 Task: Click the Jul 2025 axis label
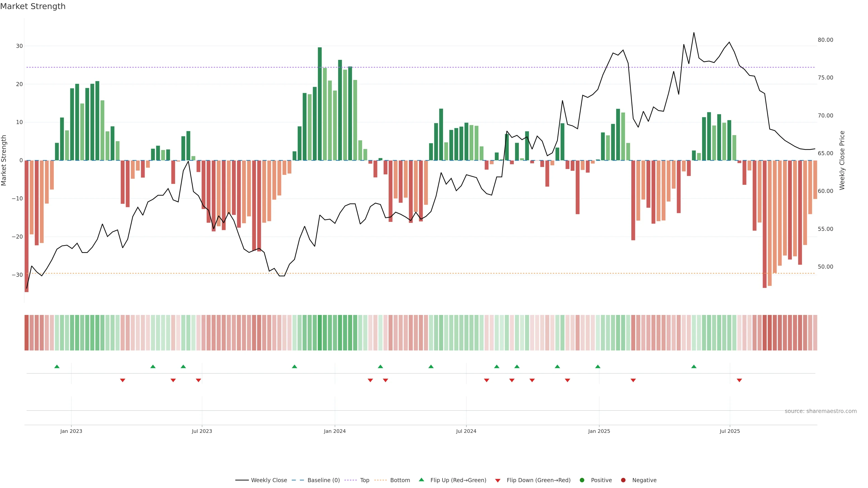tap(729, 431)
